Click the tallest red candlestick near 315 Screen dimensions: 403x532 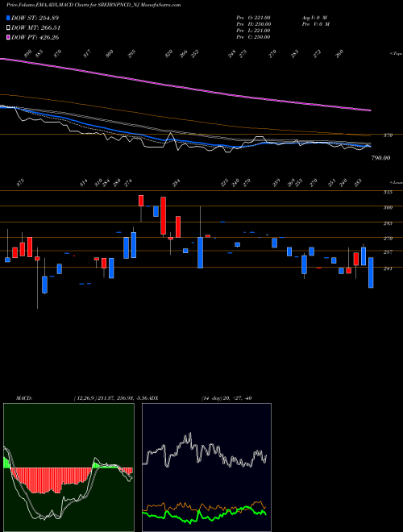pos(163,215)
